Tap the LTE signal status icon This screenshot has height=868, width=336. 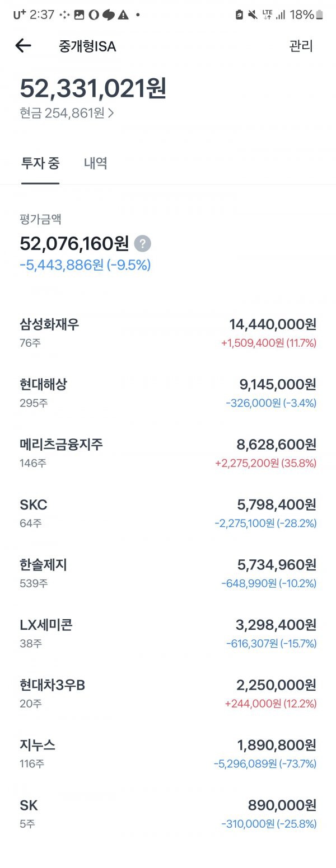tap(267, 15)
